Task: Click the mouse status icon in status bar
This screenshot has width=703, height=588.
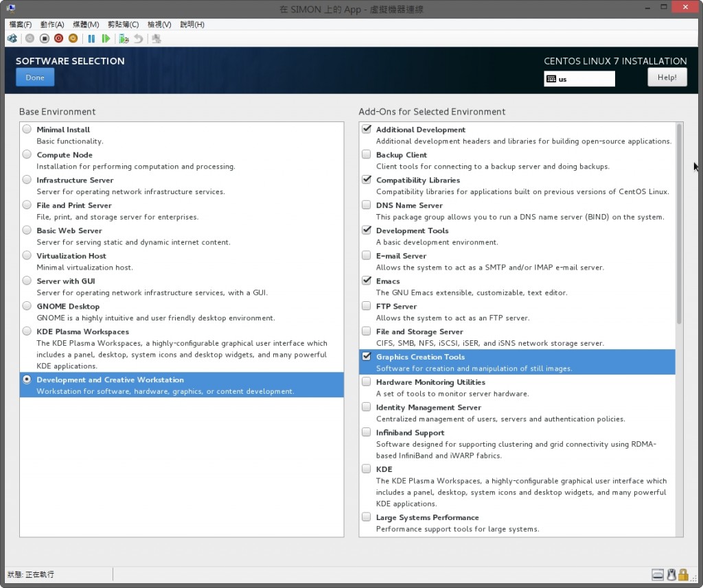Action: pyautogui.click(x=671, y=574)
